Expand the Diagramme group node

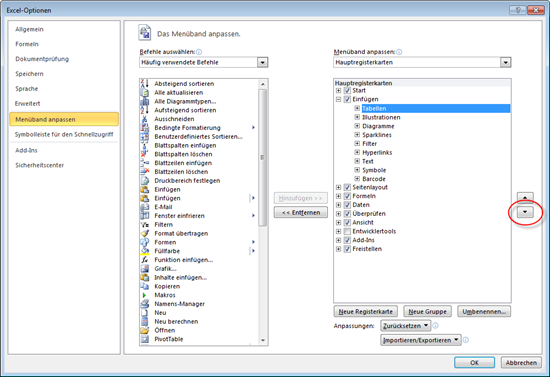(357, 126)
